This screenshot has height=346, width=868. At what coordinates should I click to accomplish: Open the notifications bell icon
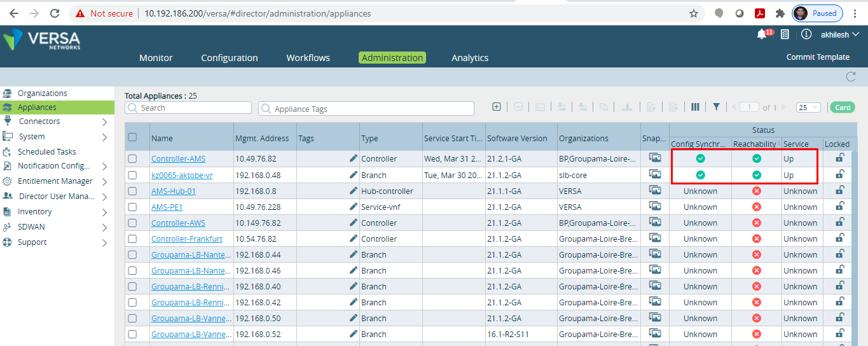762,34
